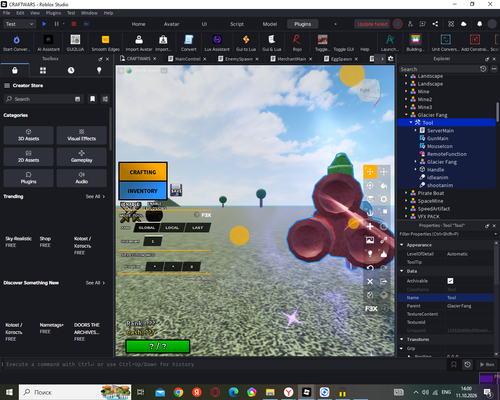Click the Import Avatar plugin icon
Image resolution: width=500 pixels, height=400 pixels.
point(139,43)
